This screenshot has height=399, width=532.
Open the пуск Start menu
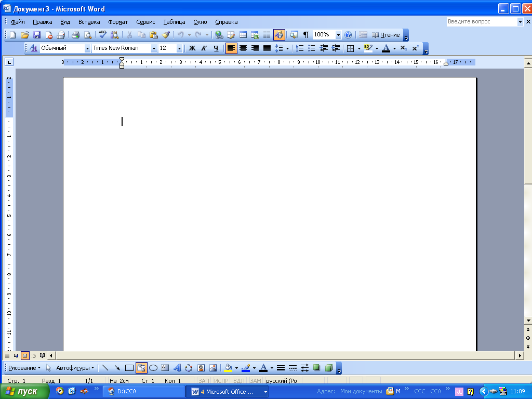click(24, 392)
